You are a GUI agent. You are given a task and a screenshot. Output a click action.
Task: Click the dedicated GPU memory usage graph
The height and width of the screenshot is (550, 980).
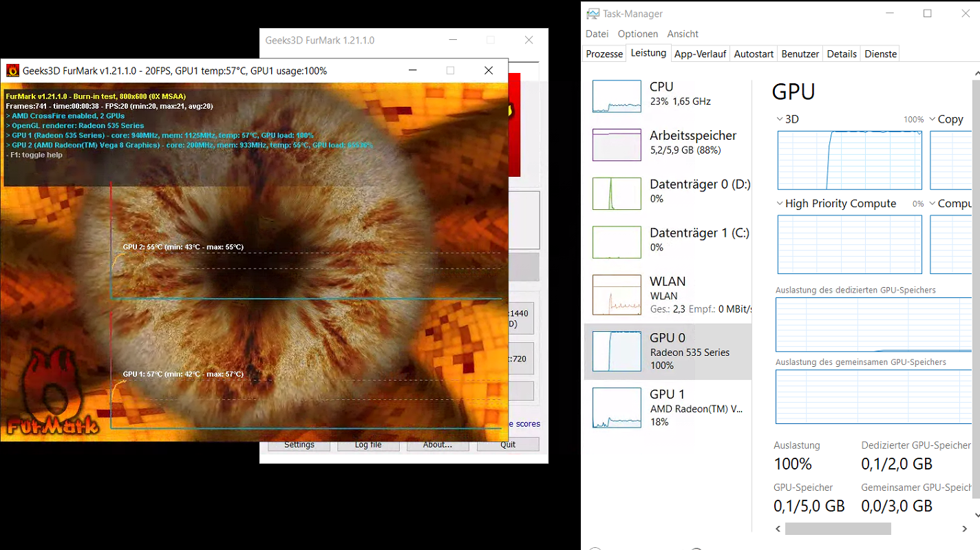click(873, 325)
